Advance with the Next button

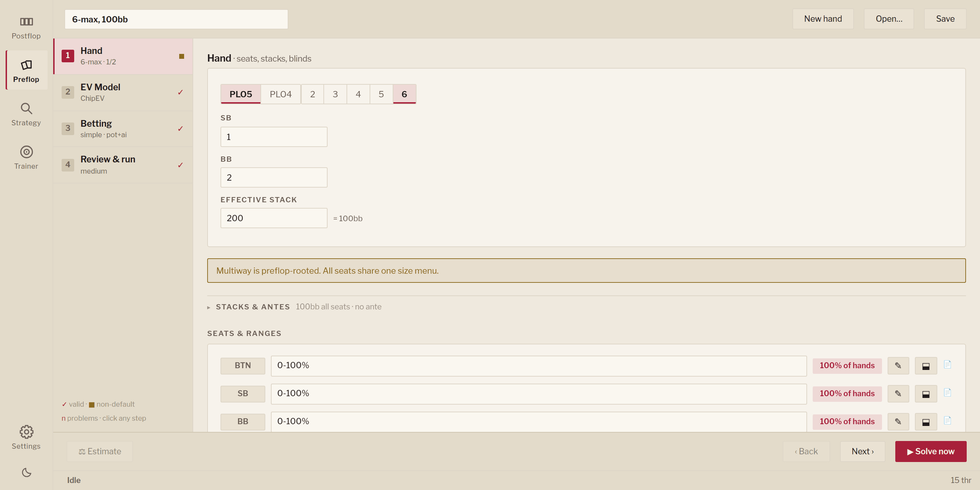[862, 451]
